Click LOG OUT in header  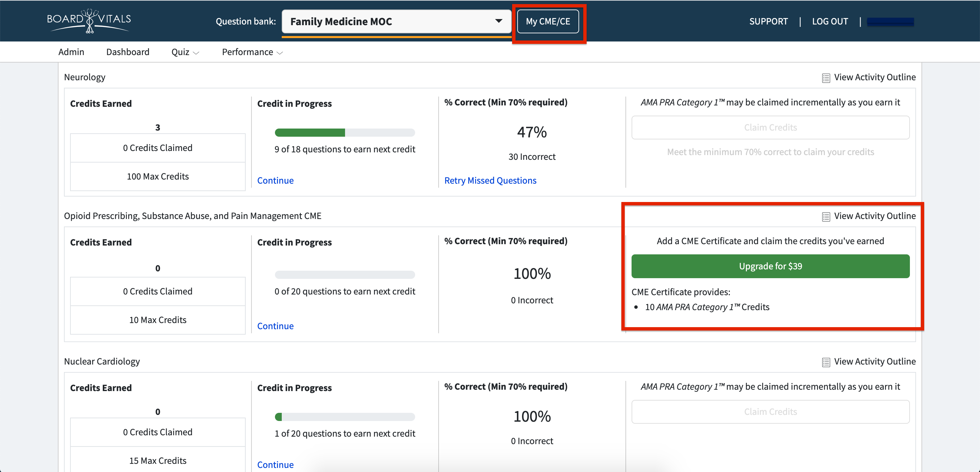(x=830, y=22)
